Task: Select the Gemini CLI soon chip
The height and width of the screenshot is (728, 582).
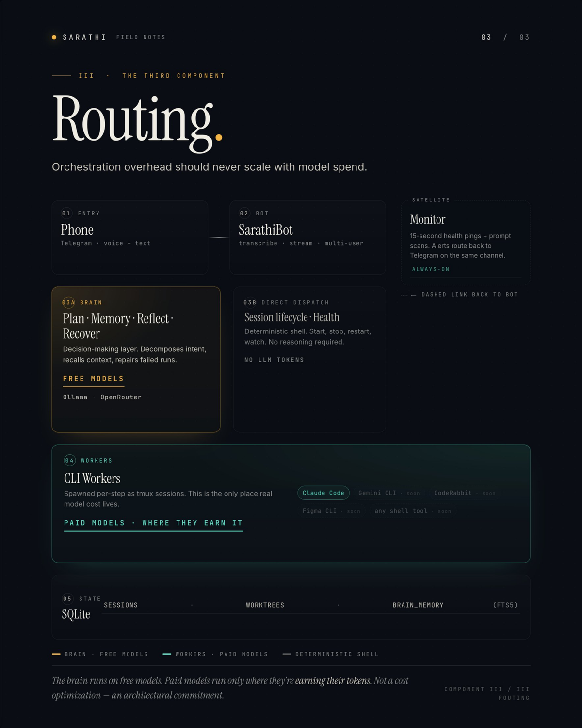Action: point(389,493)
